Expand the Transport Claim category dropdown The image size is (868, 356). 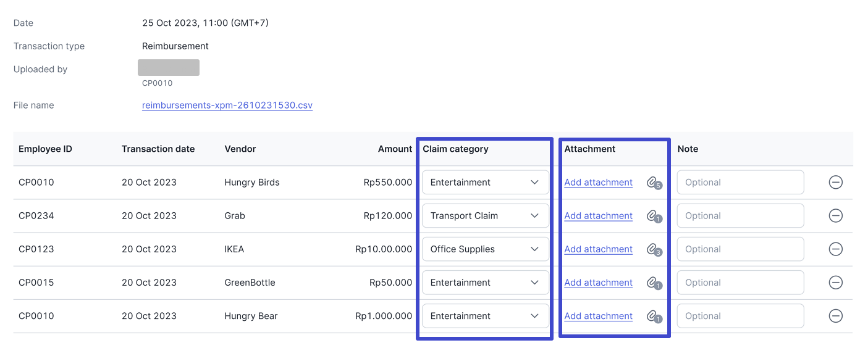[485, 216]
